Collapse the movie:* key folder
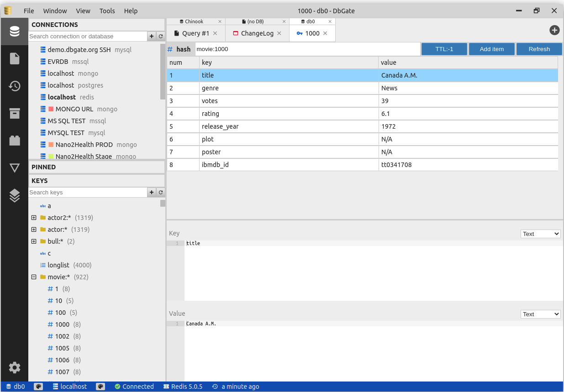Screen dimensions: 564x392 [34, 277]
